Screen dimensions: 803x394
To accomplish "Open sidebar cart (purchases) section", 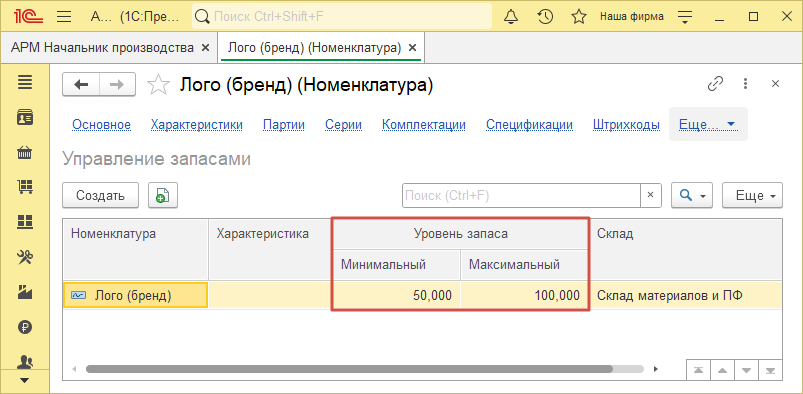I will point(25,187).
